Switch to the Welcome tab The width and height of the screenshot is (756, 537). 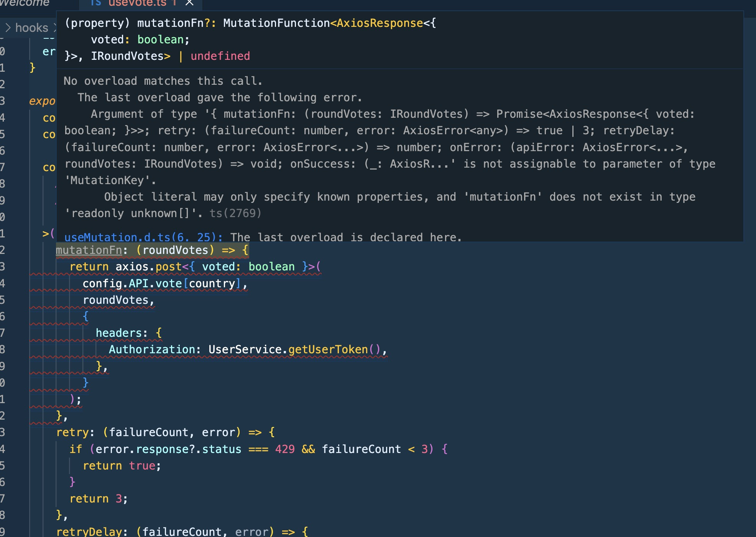pos(25,3)
